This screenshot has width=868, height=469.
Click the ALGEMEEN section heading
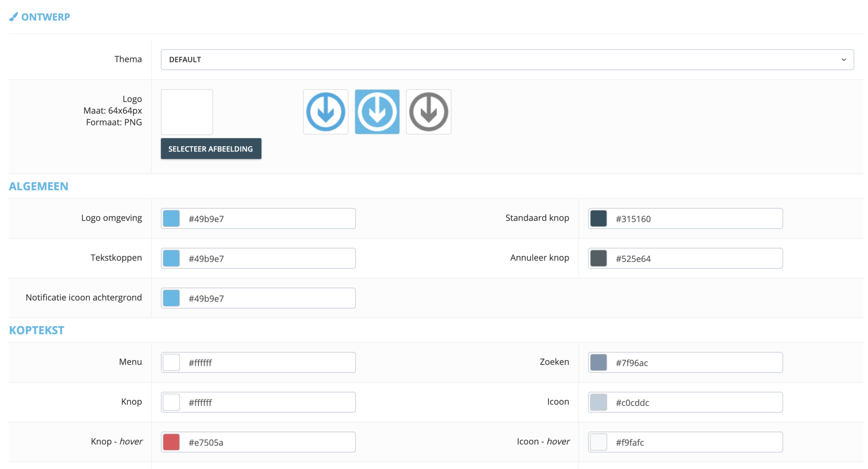coord(39,186)
